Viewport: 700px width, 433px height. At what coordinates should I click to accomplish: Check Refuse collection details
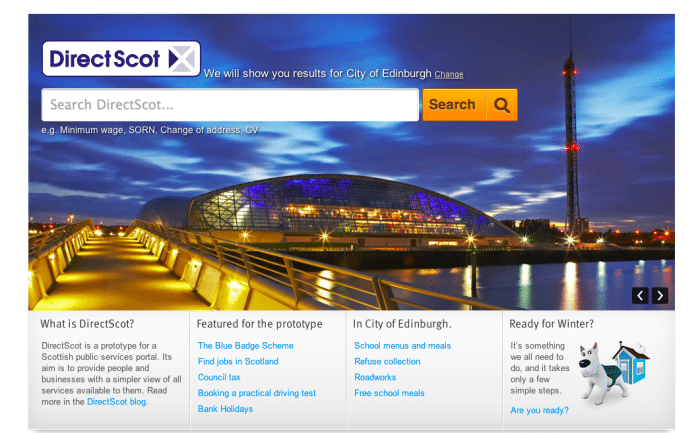coord(387,362)
